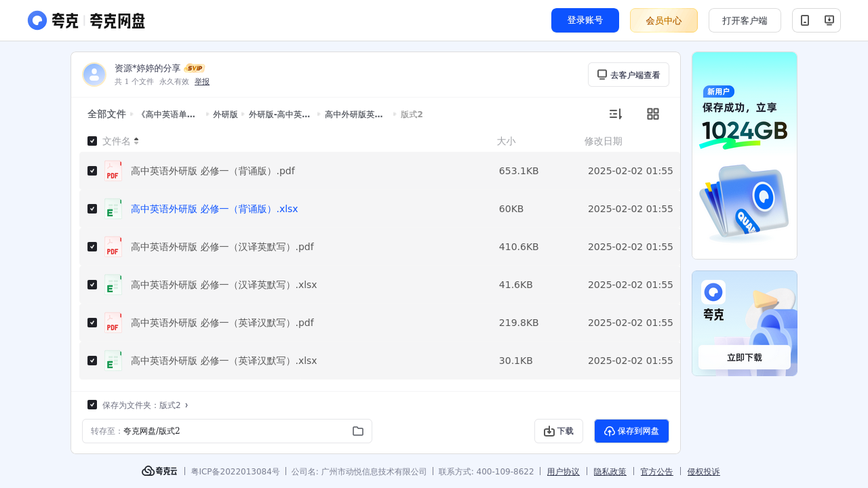The image size is (868, 488).
Task: Click Excel icon of 英译汉默写 .xlsx file
Action: pyautogui.click(x=113, y=361)
